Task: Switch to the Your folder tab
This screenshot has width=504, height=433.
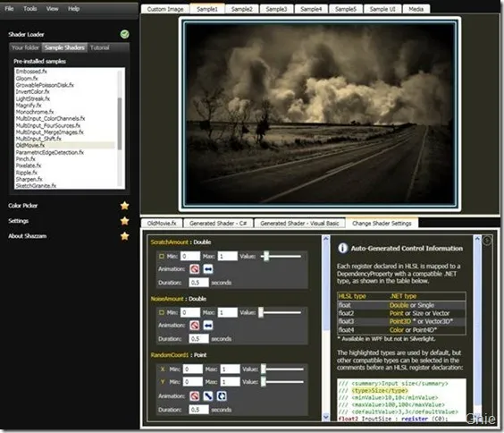Action: (x=25, y=47)
